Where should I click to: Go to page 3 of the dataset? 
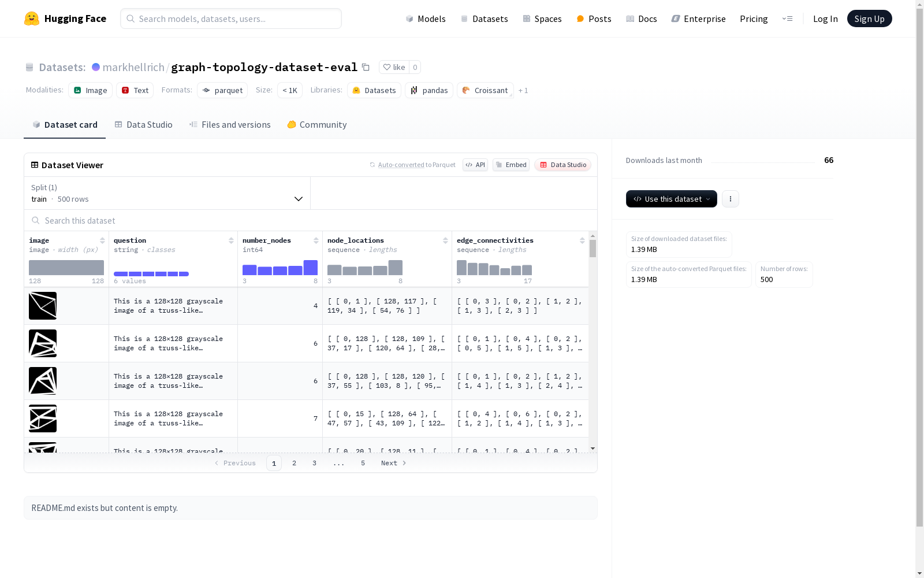[315, 463]
